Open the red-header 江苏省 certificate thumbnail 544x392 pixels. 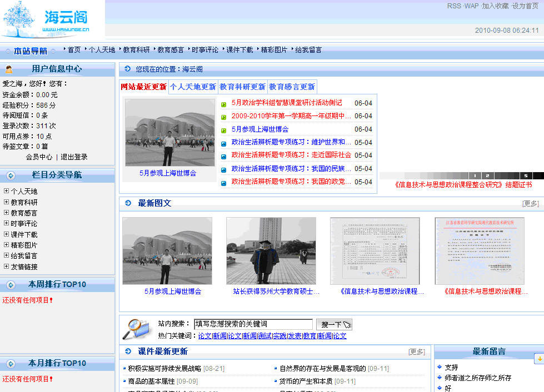[x=480, y=251]
